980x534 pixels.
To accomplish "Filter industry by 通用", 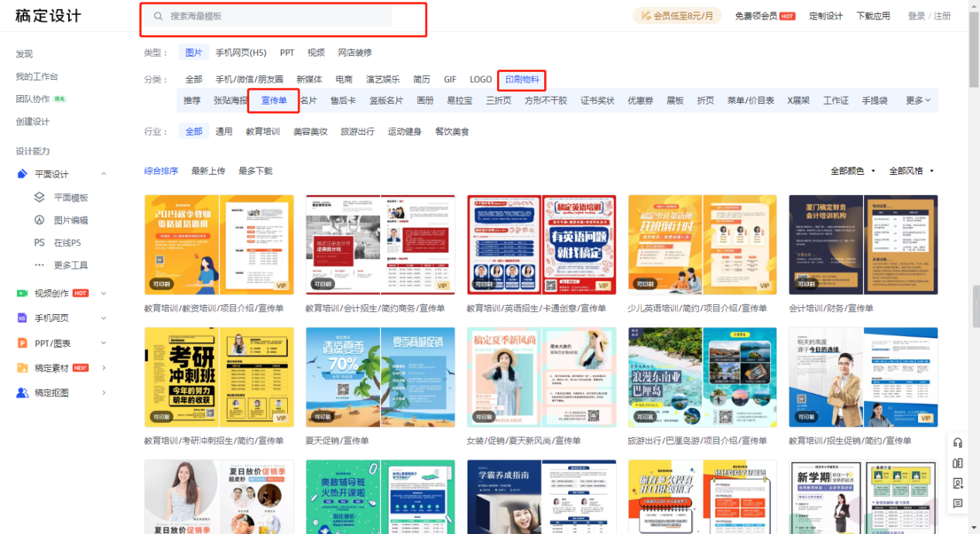I will point(224,132).
